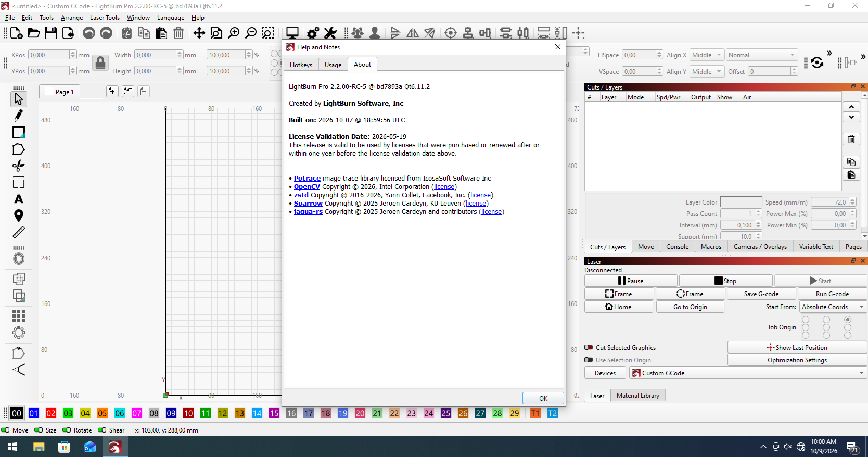Viewport: 868px width, 457px height.
Task: Open Device Settings wrench icon
Action: (x=330, y=33)
